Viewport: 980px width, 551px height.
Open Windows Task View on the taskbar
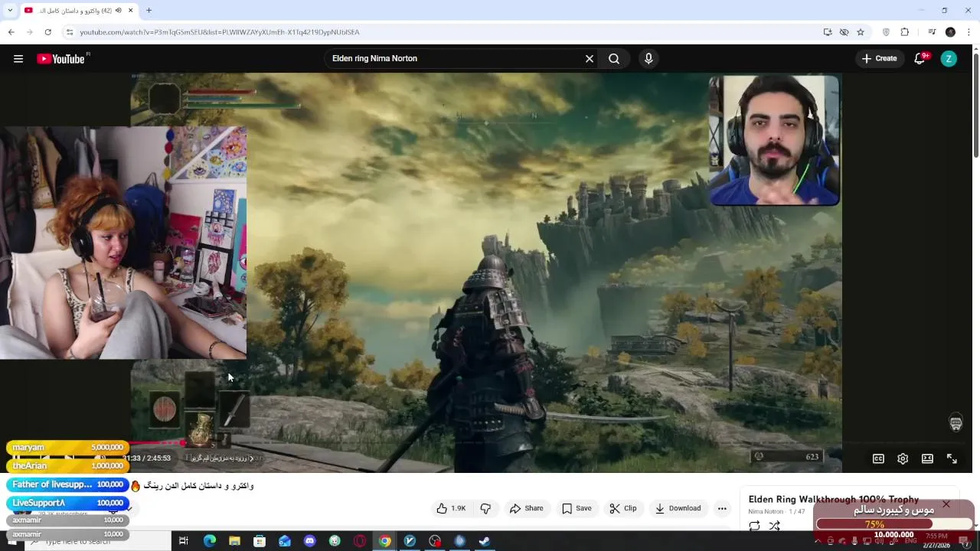click(184, 541)
